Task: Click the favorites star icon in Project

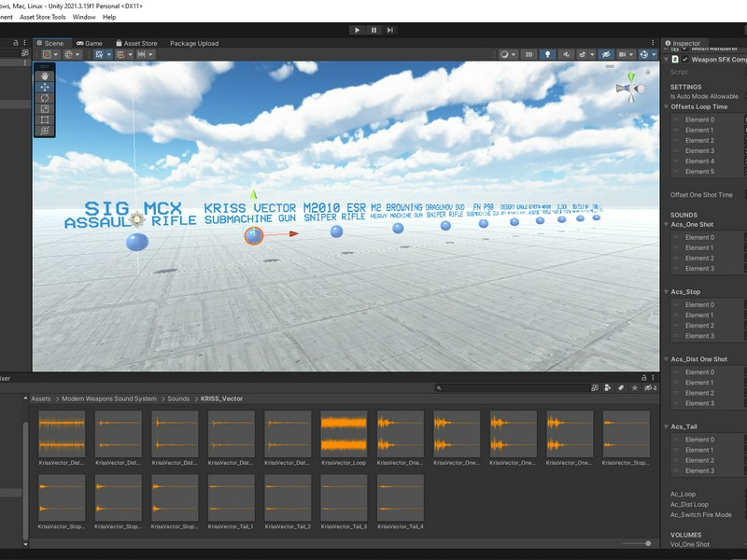Action: (635, 388)
